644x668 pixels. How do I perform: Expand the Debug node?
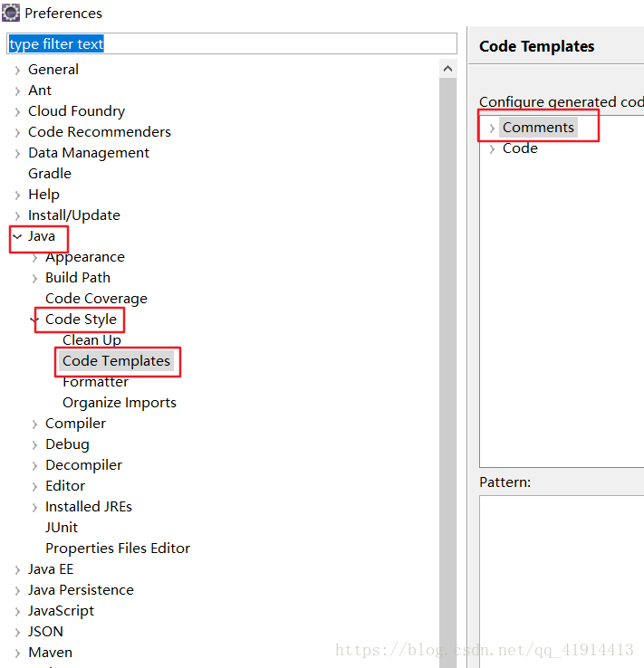tap(35, 444)
